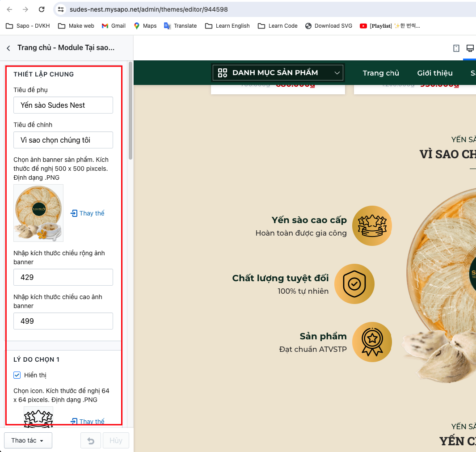Click the Hủy button
476x452 pixels.
click(116, 440)
